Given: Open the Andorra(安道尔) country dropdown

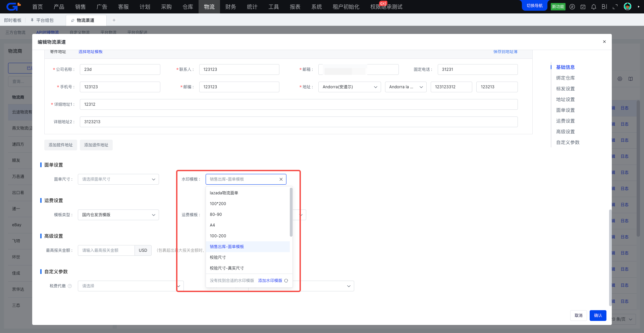Looking at the screenshot, I should pyautogui.click(x=350, y=87).
